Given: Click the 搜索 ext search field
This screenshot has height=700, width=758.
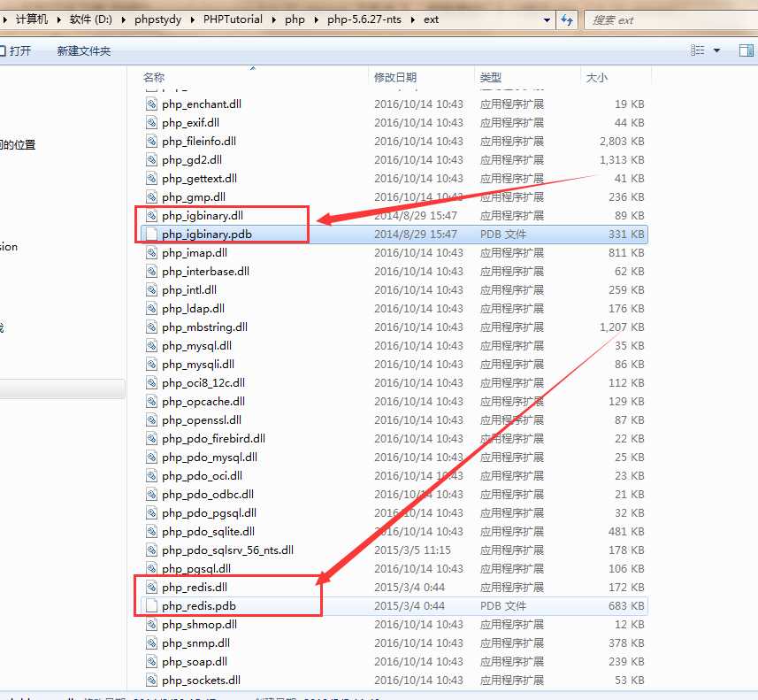Looking at the screenshot, I should coord(671,19).
